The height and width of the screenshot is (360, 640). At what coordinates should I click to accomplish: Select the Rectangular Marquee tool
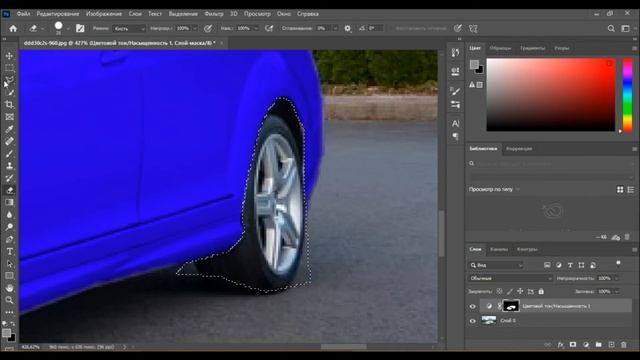point(9,68)
